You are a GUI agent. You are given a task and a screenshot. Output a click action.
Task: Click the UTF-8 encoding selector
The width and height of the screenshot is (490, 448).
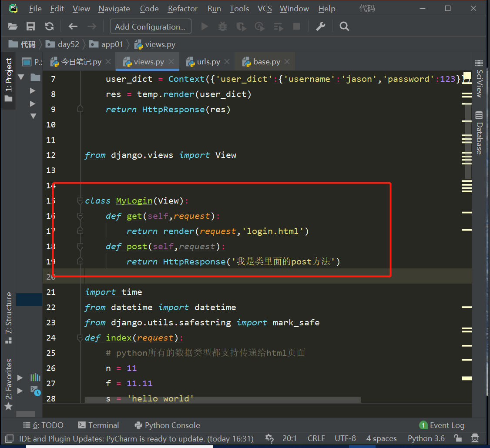click(x=345, y=438)
